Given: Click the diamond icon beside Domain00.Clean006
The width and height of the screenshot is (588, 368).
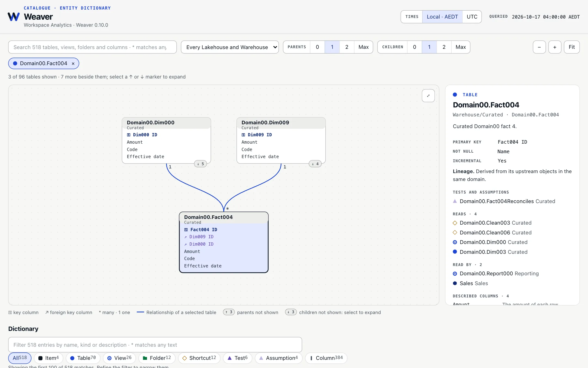Looking at the screenshot, I should pyautogui.click(x=455, y=233).
